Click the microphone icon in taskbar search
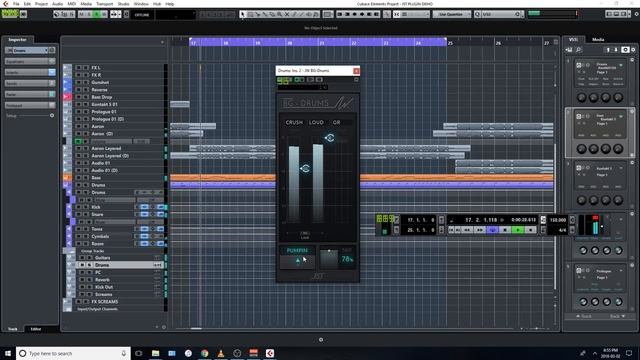The width and height of the screenshot is (640, 360). coord(124,353)
